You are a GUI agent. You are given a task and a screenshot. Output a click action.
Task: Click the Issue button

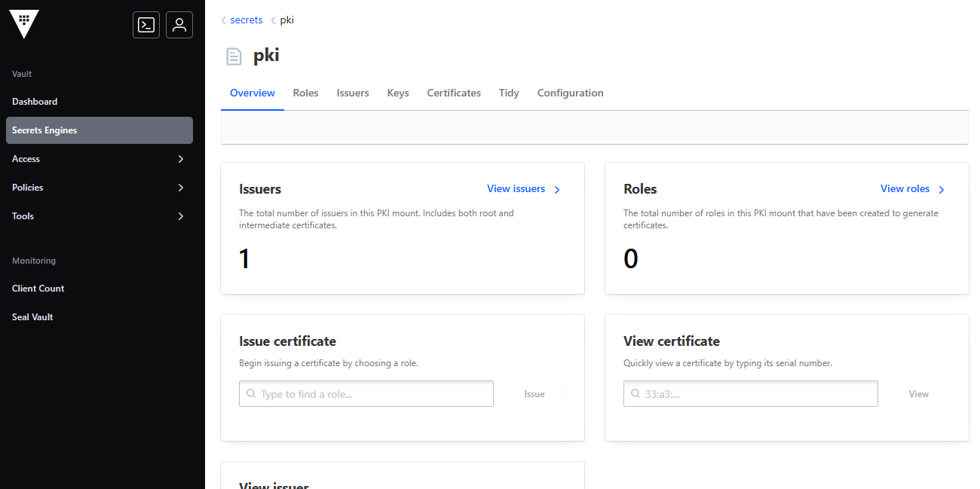[534, 394]
